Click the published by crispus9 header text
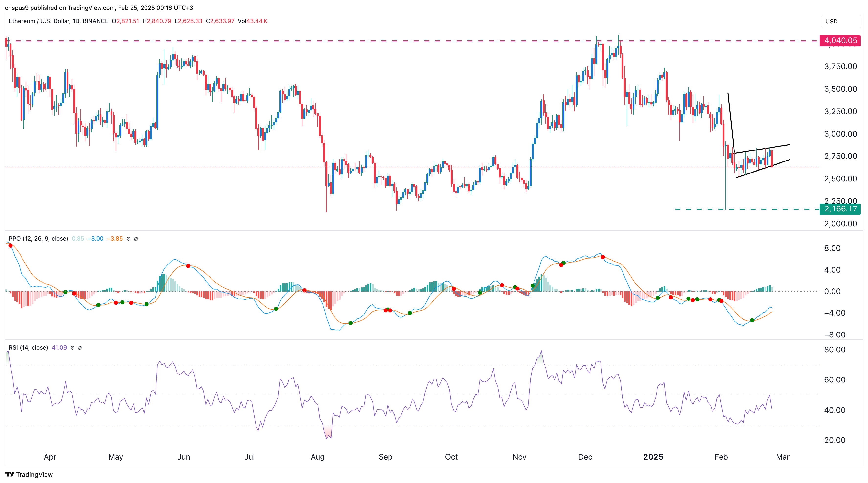This screenshot has height=483, width=868. pos(99,7)
